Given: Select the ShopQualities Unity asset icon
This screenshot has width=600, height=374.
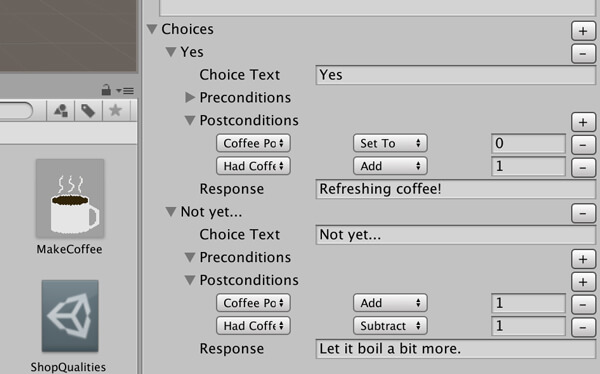Looking at the screenshot, I should click(70, 316).
